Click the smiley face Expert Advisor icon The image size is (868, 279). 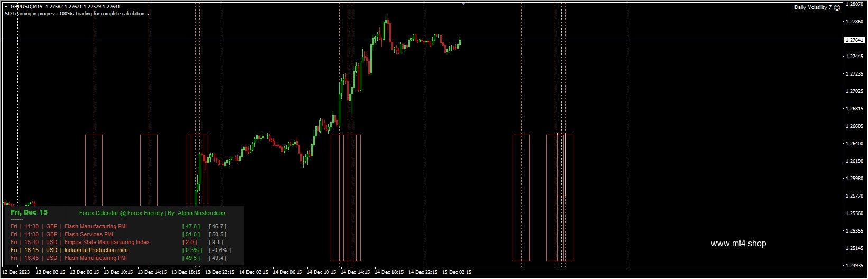tap(837, 7)
